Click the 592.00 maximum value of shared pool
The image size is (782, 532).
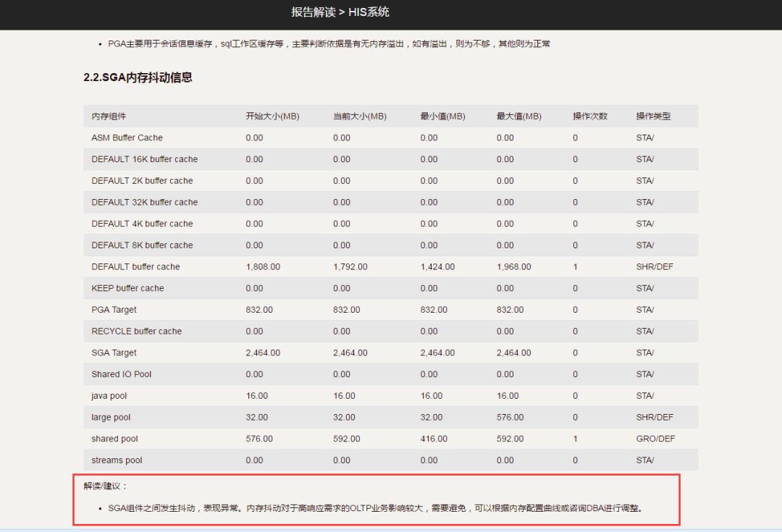[x=510, y=439]
